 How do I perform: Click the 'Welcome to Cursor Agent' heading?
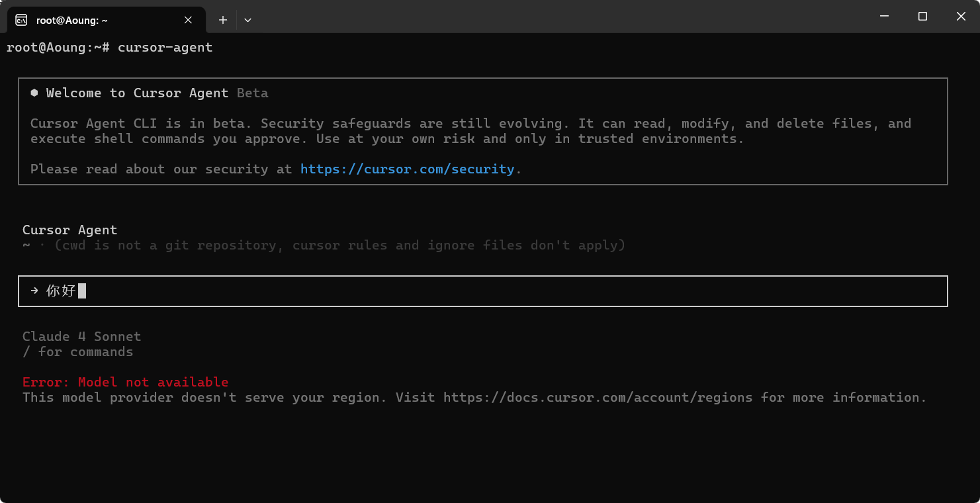(137, 93)
